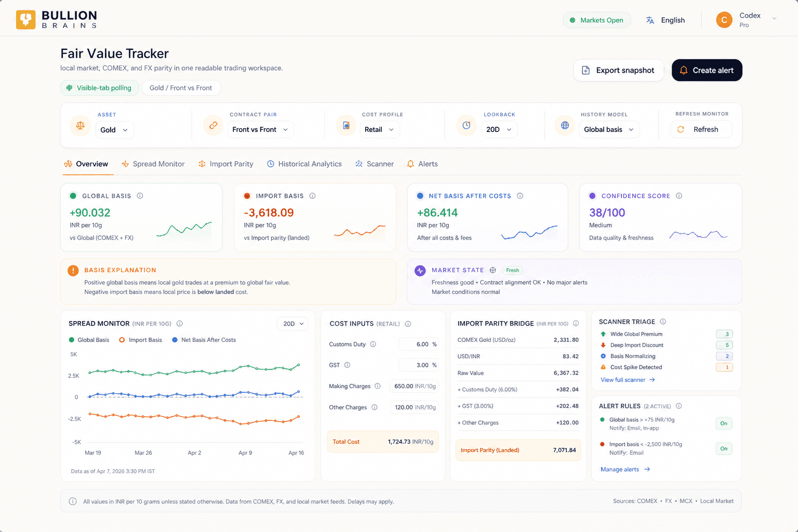798x532 pixels.
Task: Click the Making Charges info icon
Action: [378, 386]
